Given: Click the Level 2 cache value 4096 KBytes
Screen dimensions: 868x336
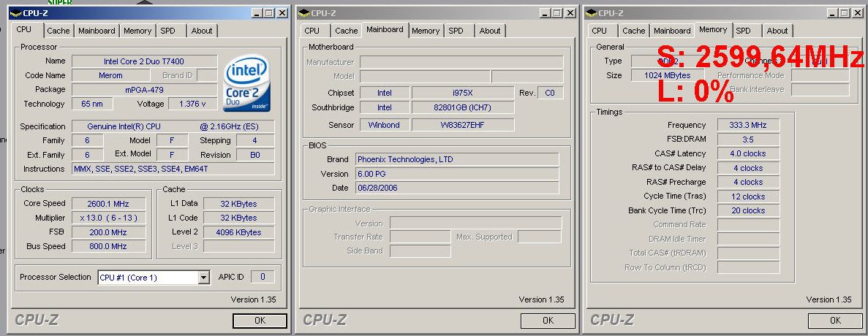Looking at the screenshot, I should coord(238,233).
